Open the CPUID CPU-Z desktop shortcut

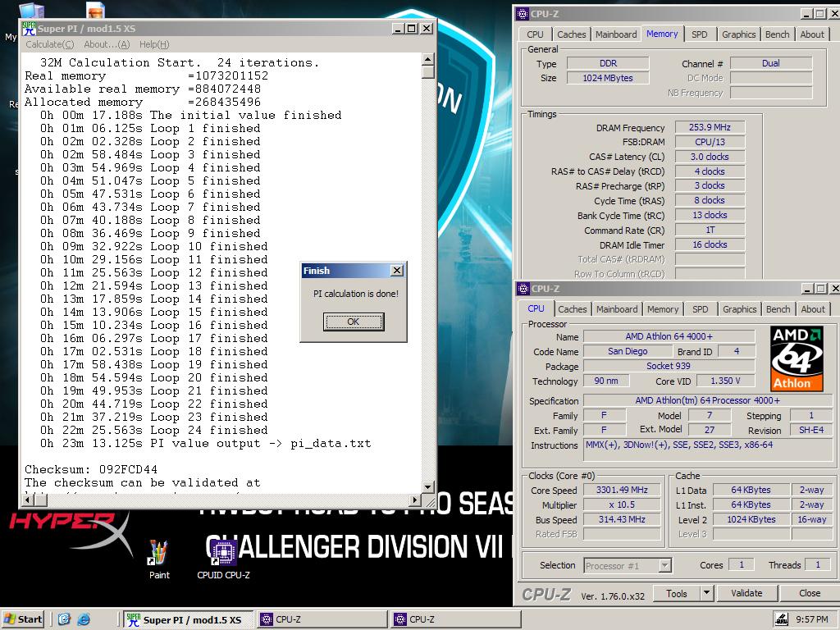click(x=223, y=559)
